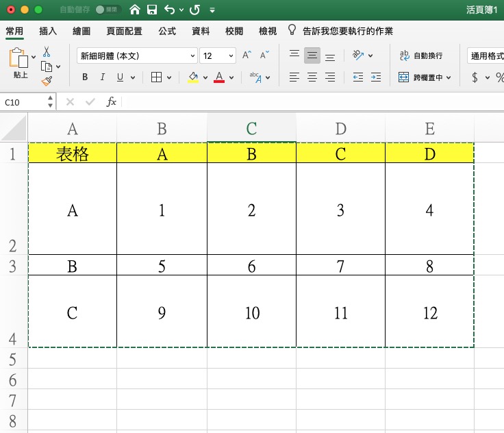Open merge options dropdown arrow
The width and height of the screenshot is (504, 433).
(449, 77)
